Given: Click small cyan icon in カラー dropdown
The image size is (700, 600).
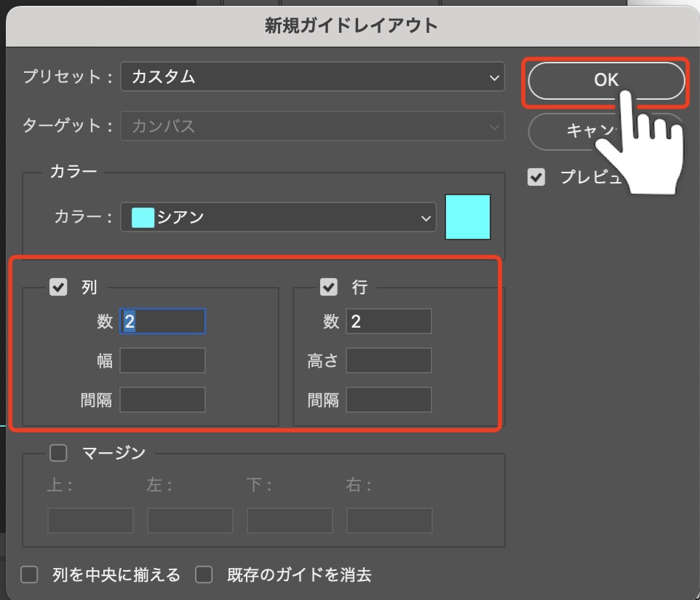Looking at the screenshot, I should click(143, 217).
